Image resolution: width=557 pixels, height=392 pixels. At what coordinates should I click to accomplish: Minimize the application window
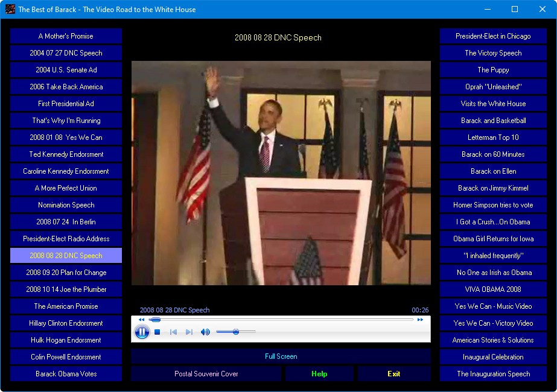point(488,9)
